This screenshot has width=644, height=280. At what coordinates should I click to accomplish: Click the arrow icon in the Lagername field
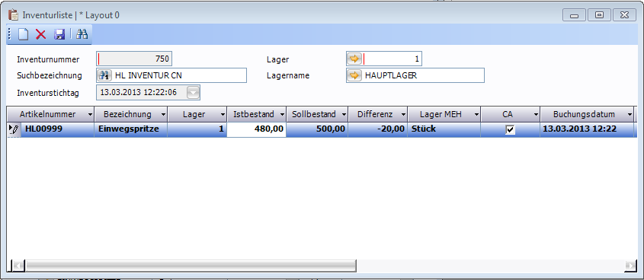click(x=354, y=75)
